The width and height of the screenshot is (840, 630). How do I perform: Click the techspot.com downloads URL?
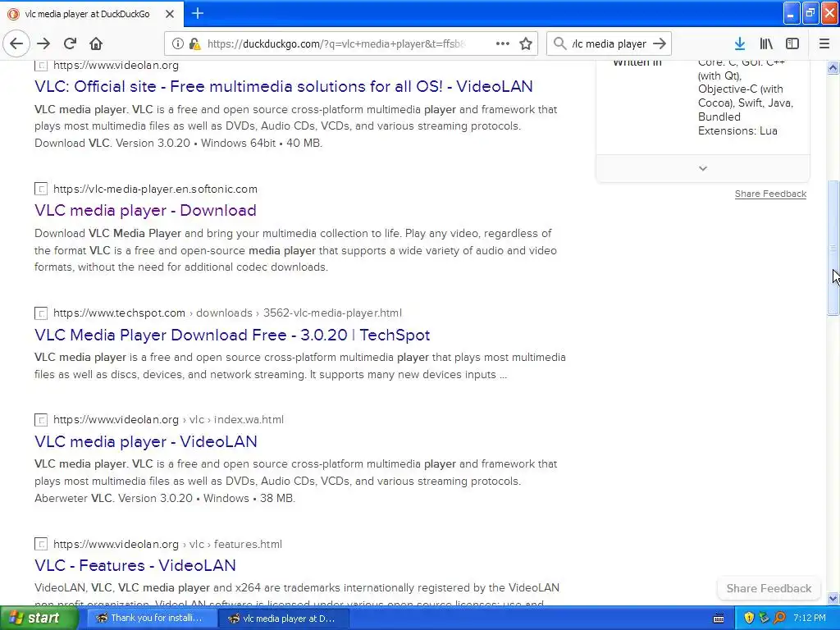(227, 313)
